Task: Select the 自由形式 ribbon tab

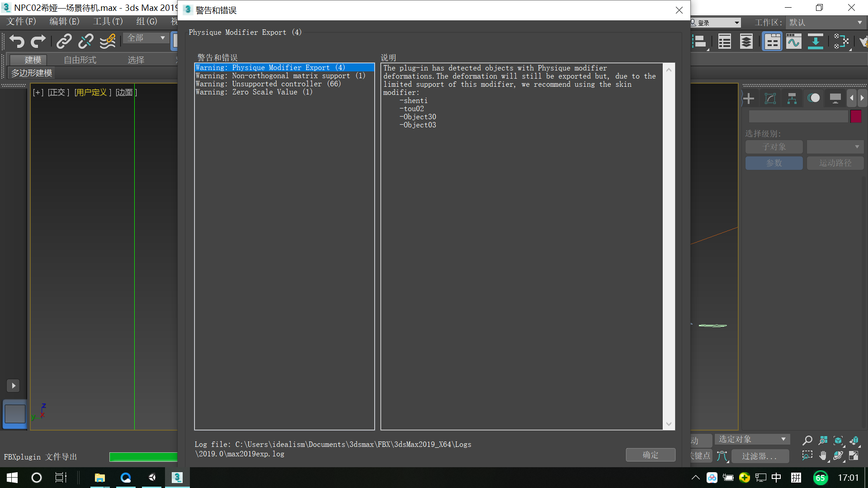Action: point(80,60)
